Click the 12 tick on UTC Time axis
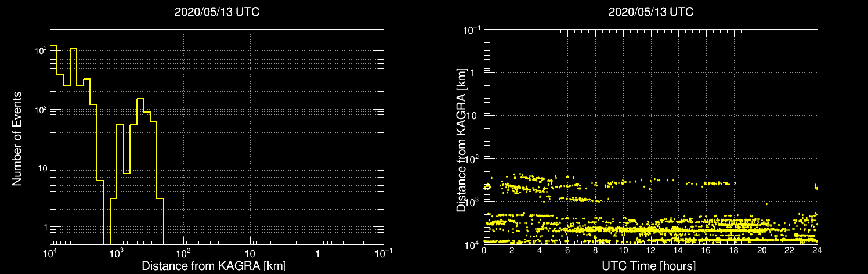 [650, 251]
